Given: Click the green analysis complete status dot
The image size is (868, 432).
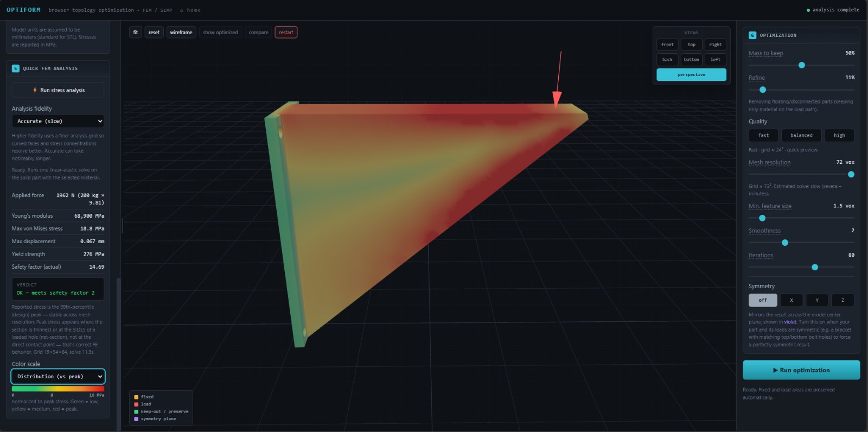Looking at the screenshot, I should coord(808,10).
